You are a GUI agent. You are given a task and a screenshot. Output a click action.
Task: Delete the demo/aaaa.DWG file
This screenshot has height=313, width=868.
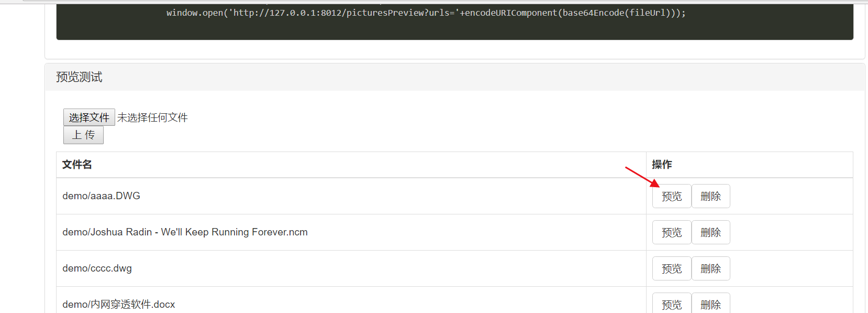710,196
